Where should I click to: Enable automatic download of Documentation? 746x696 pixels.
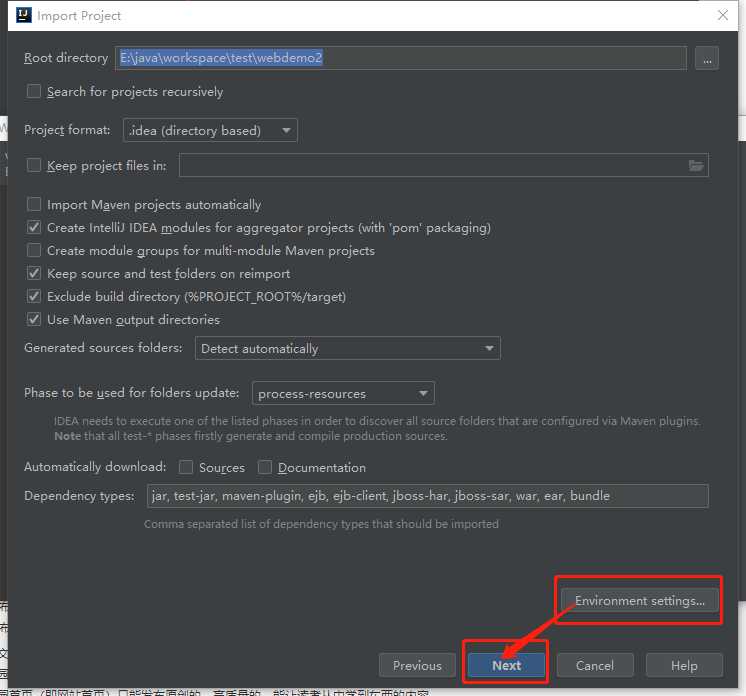pos(265,467)
